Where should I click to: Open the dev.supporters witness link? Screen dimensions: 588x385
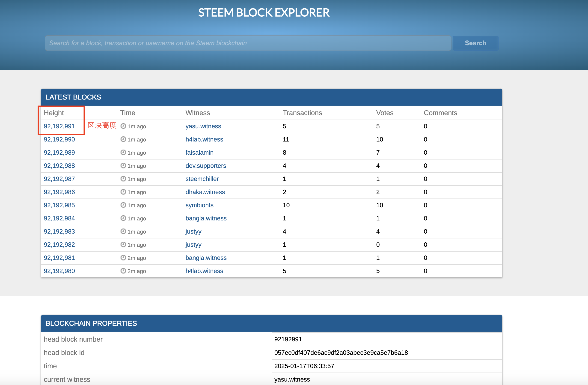coord(206,165)
